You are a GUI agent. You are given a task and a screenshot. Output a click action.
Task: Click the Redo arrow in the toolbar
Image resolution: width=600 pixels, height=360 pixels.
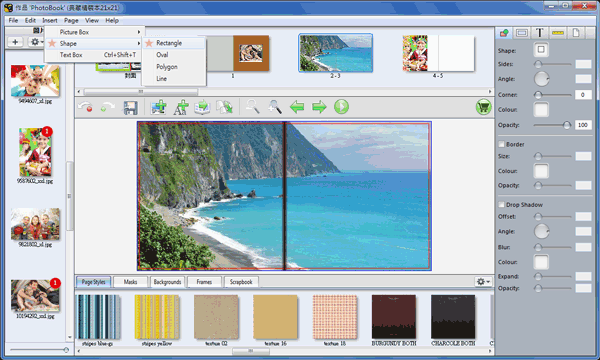point(108,107)
